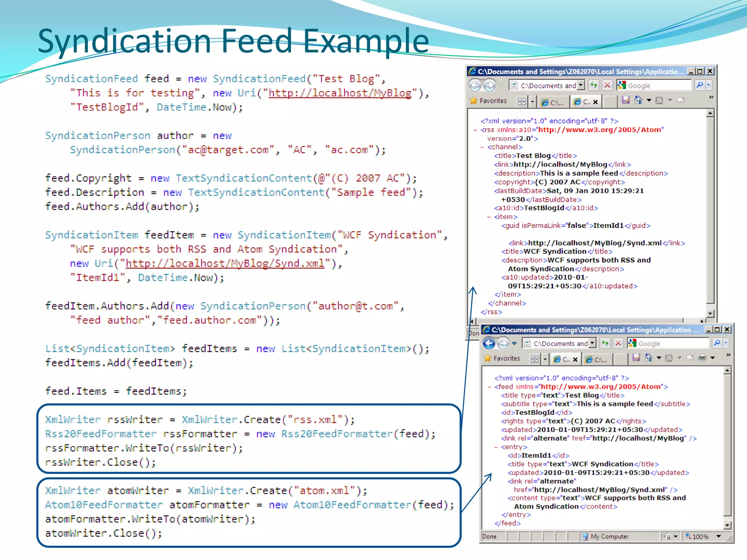Collapse the channel node in the RSS XML

click(x=482, y=147)
